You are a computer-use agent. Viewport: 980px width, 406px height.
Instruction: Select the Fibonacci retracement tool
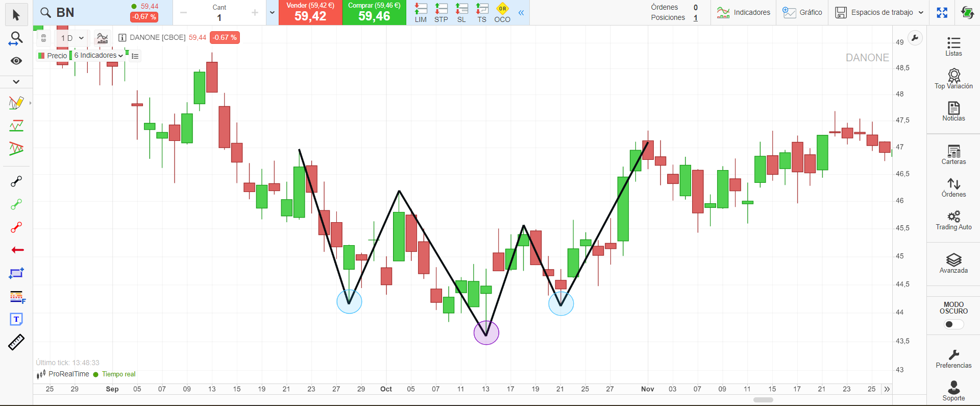tap(17, 296)
